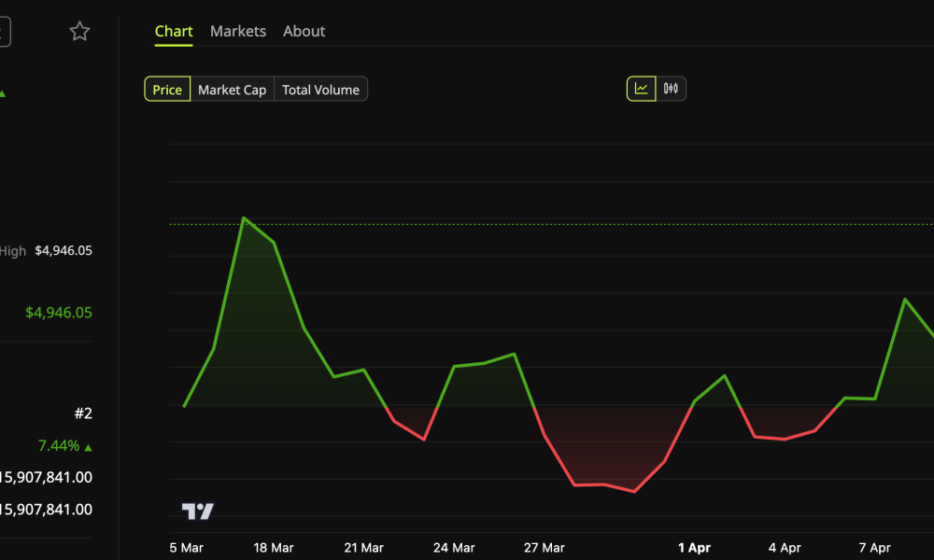
Task: Click the $4,946.05 24h High value
Action: pyautogui.click(x=62, y=250)
